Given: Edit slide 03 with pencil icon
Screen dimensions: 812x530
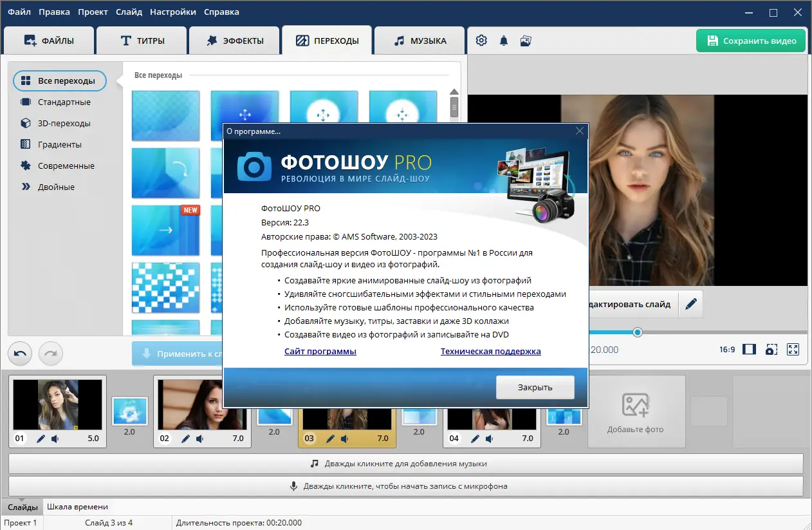Looking at the screenshot, I should point(330,439).
